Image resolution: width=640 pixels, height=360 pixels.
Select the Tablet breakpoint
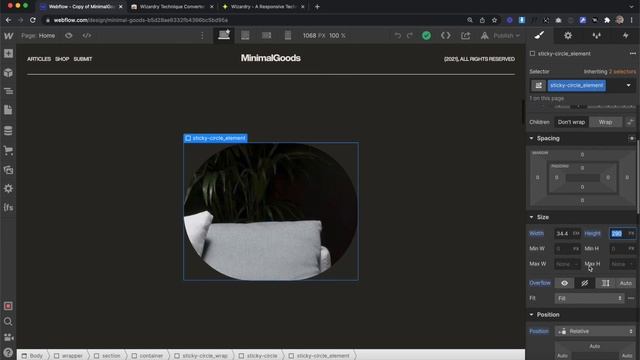tap(245, 36)
